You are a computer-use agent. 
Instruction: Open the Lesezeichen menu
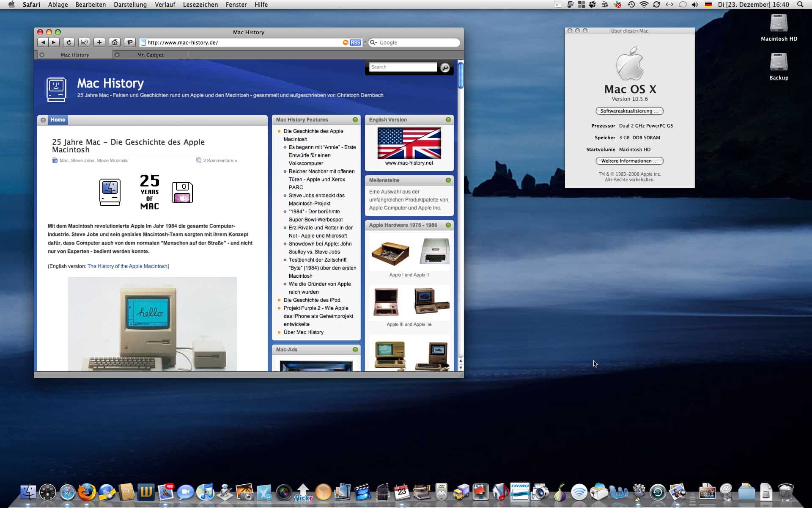click(200, 5)
